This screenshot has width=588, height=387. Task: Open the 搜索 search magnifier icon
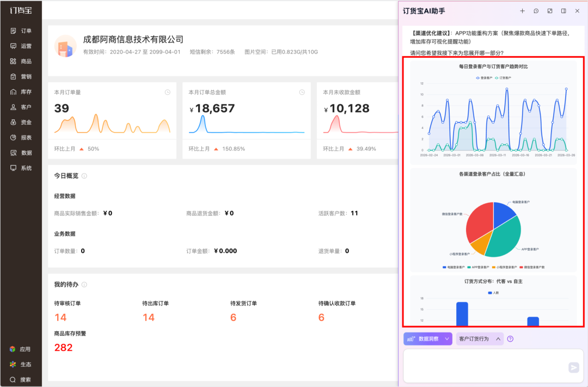click(x=13, y=379)
